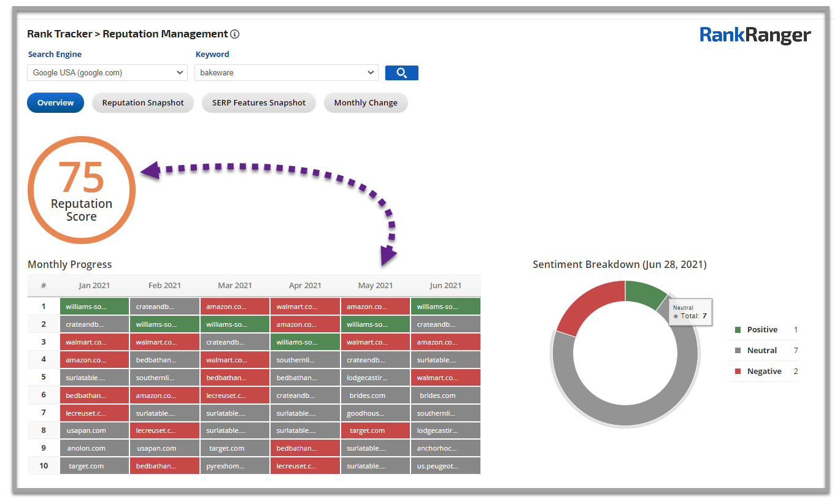Viewport: 840px width, 504px height.
Task: Click the orange Reputation Score circle
Action: point(82,190)
